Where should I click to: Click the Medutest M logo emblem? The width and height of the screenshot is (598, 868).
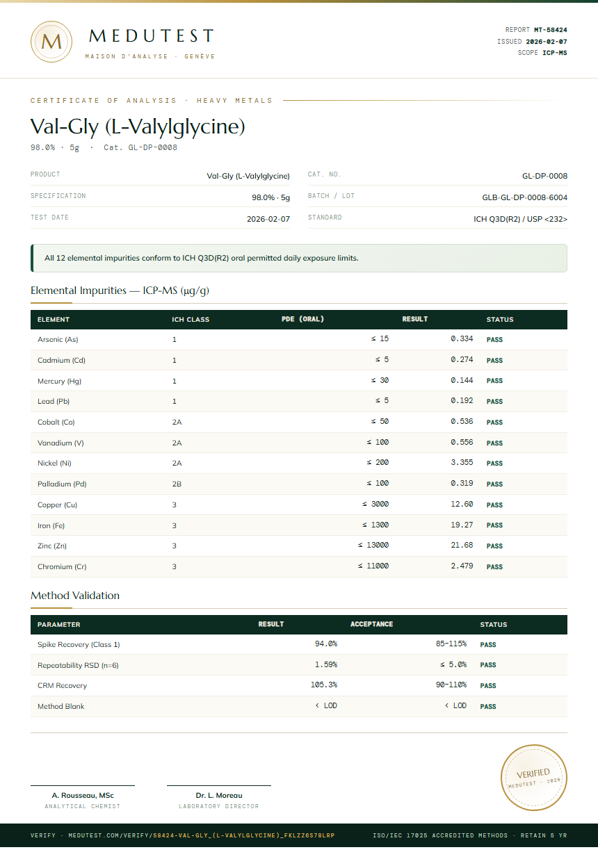tap(51, 42)
